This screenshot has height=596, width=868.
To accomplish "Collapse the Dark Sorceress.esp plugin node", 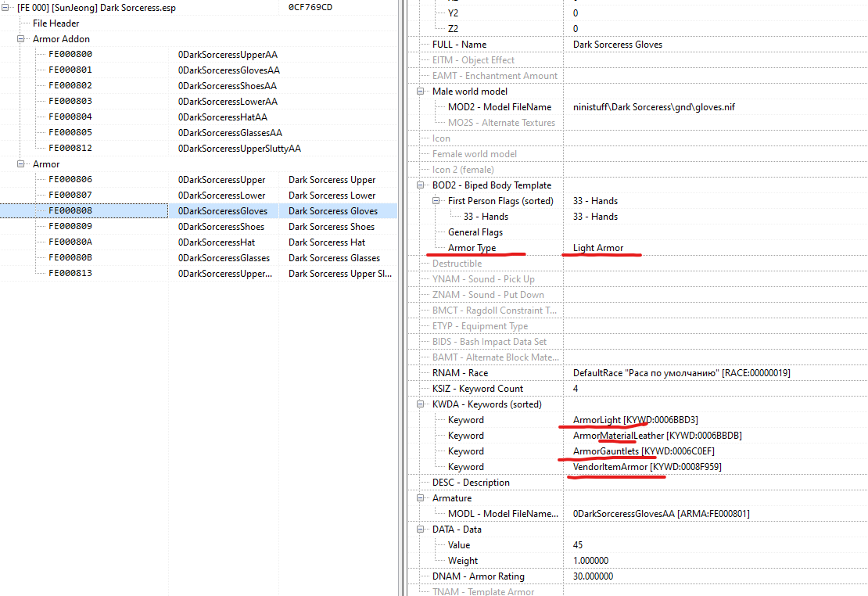I will pos(5,8).
